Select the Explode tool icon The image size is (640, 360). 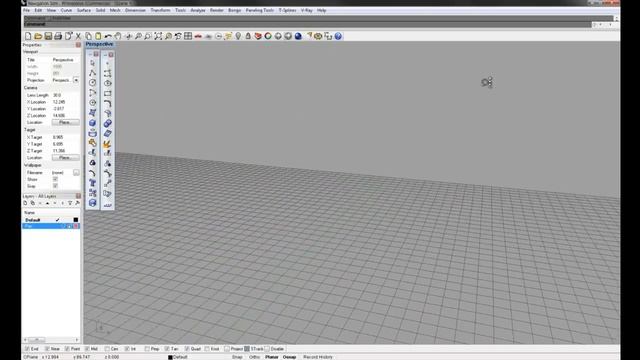tap(107, 144)
